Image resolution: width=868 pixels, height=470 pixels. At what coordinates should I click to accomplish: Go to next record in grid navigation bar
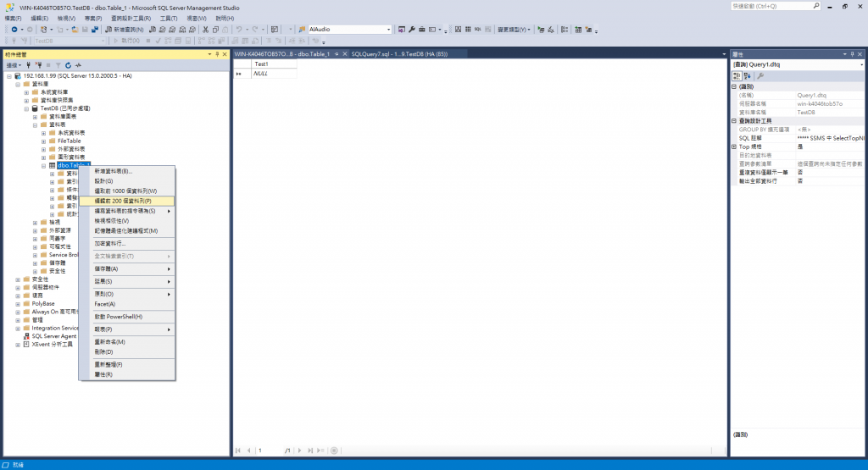(x=299, y=451)
